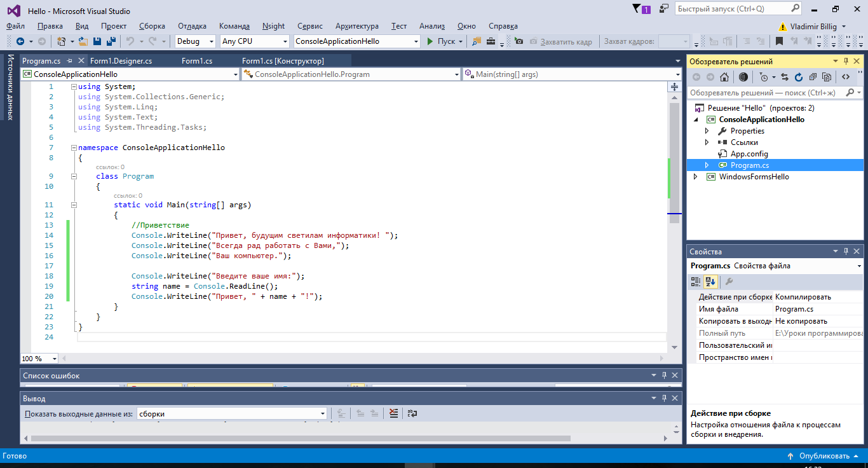Refresh the Solution Explorer tree
Image resolution: width=868 pixels, height=468 pixels.
click(x=797, y=77)
